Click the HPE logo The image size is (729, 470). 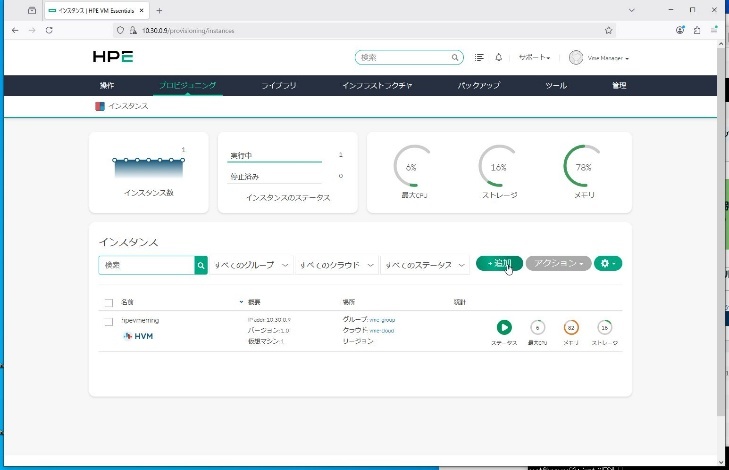(112, 58)
